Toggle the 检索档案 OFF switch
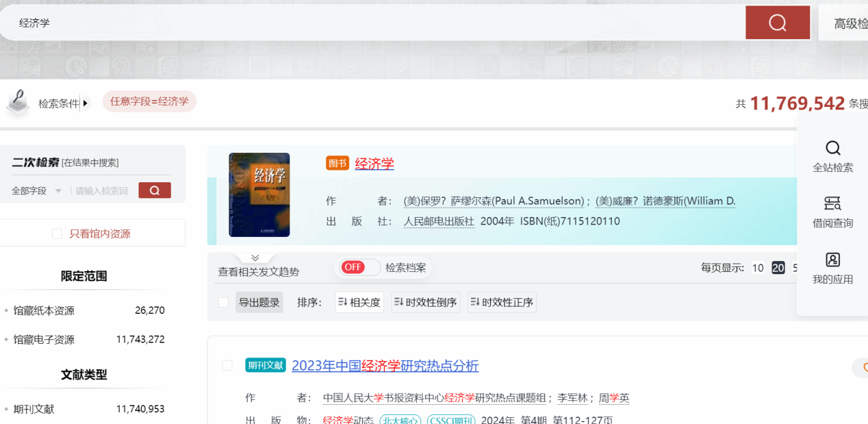The image size is (868, 424). click(x=357, y=267)
